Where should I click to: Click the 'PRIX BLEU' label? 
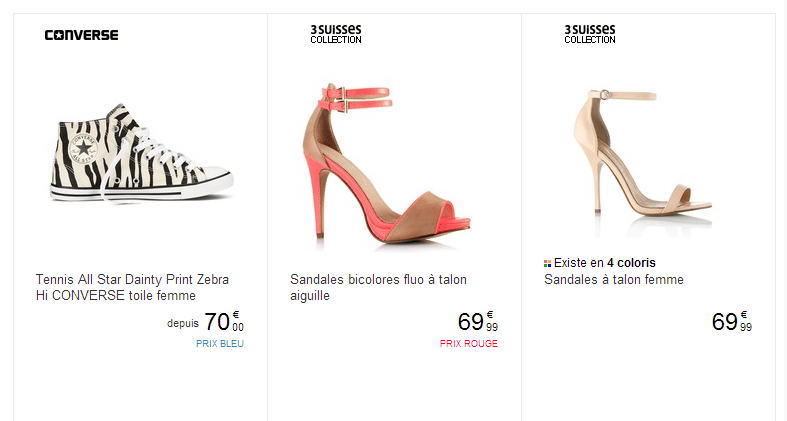pos(220,344)
